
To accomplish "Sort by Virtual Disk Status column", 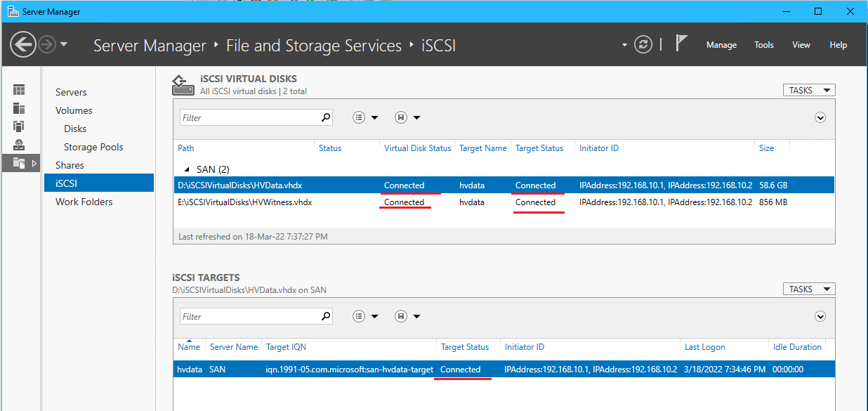I will 418,148.
